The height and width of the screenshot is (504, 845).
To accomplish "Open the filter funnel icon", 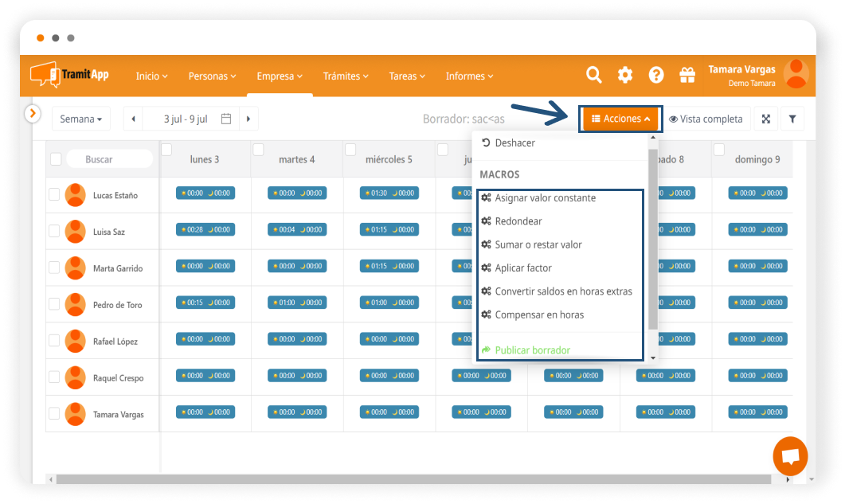I will click(792, 119).
